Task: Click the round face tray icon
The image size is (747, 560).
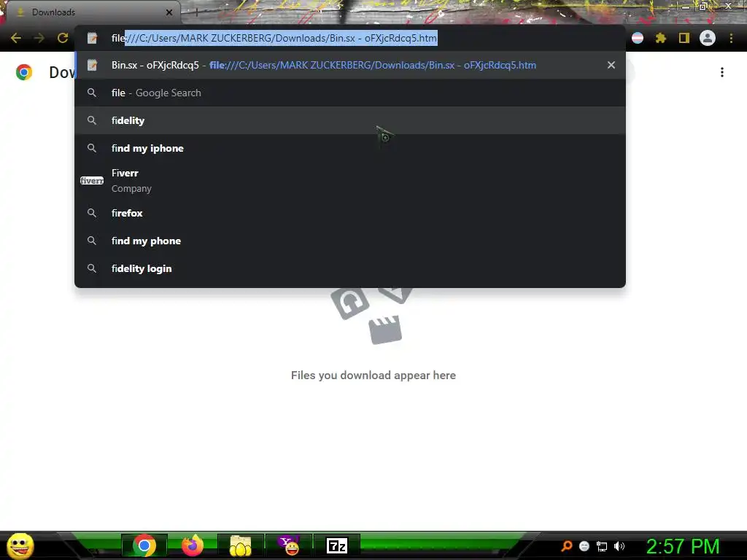Action: coord(584,546)
